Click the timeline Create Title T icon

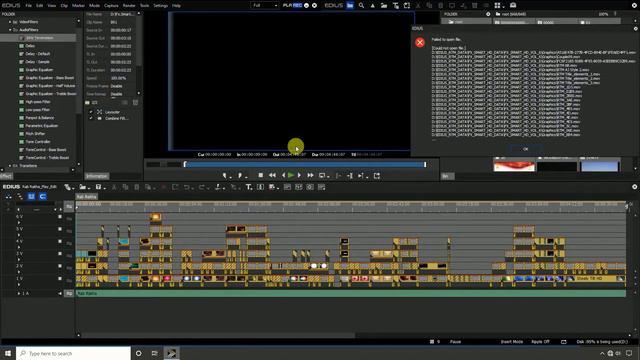pos(249,187)
